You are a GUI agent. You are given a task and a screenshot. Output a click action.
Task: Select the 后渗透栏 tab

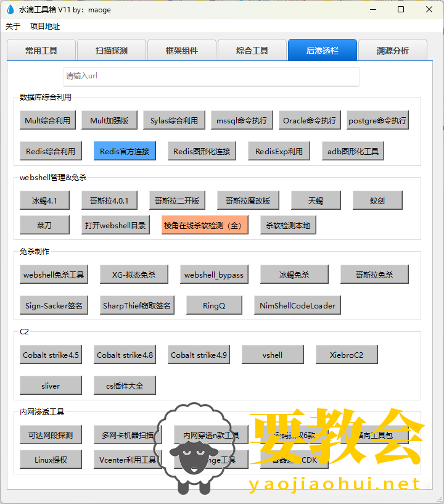[x=323, y=50]
